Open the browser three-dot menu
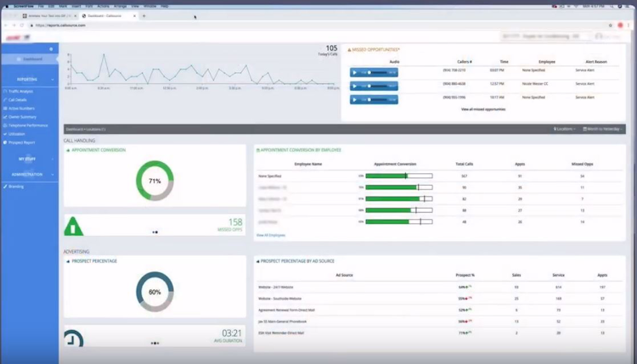This screenshot has height=364, width=637. click(629, 25)
